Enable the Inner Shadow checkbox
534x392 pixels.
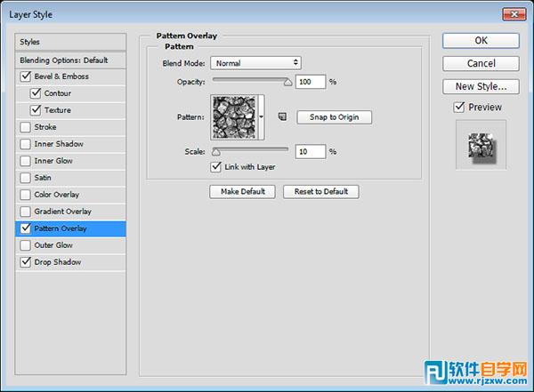26,144
